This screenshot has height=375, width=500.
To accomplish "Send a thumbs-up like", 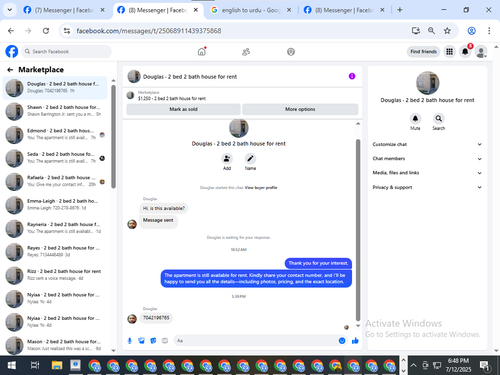I will [355, 341].
